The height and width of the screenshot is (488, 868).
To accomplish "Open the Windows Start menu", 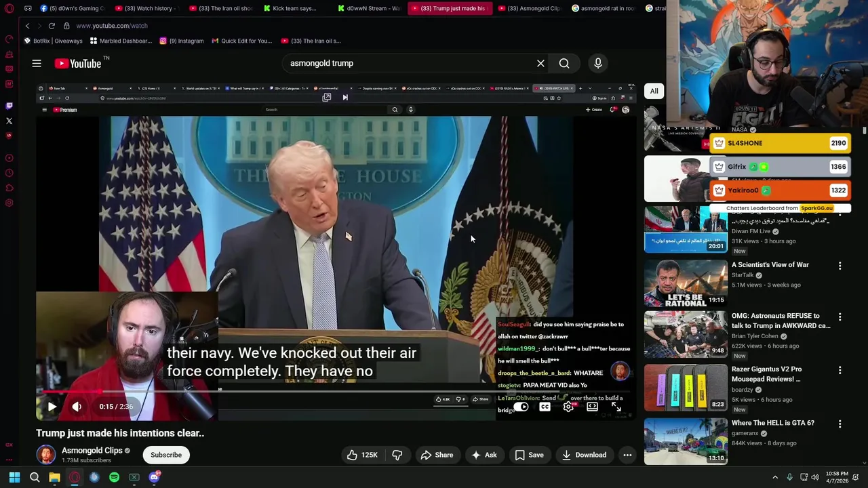I will [x=14, y=477].
